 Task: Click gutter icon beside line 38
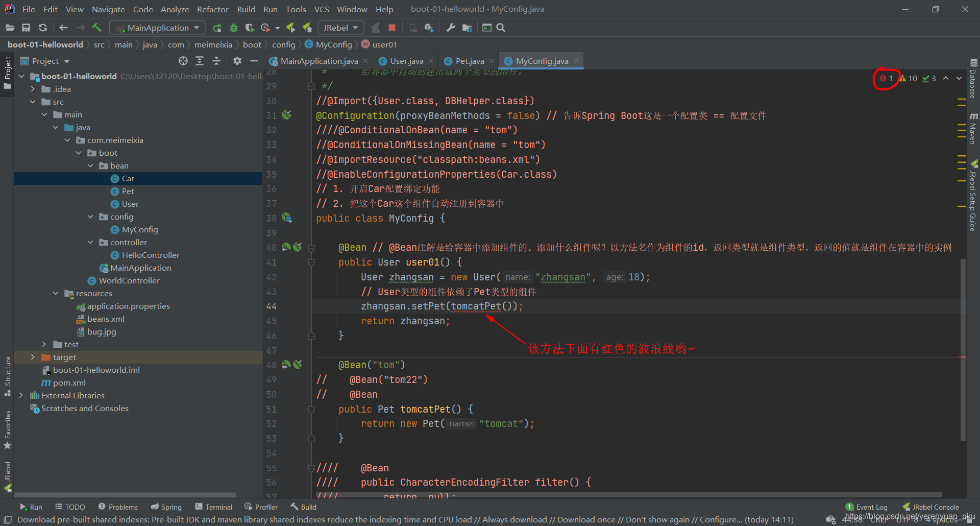pyautogui.click(x=287, y=218)
